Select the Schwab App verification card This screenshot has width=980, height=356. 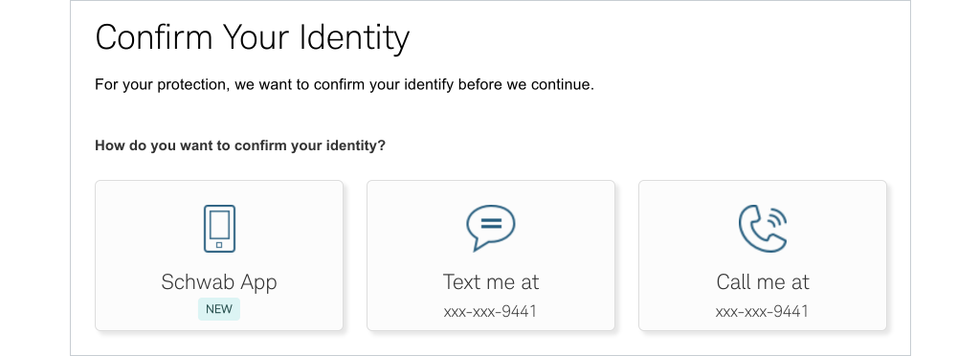click(x=219, y=256)
